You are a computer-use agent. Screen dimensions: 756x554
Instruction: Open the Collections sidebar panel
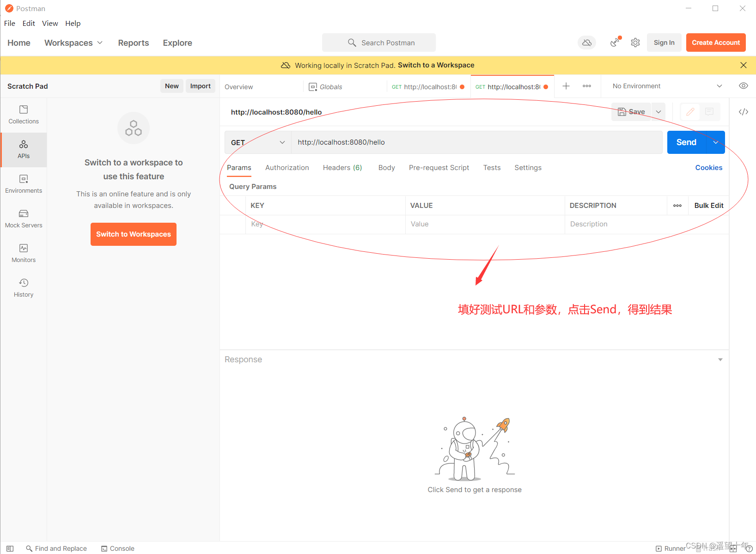[x=24, y=115]
